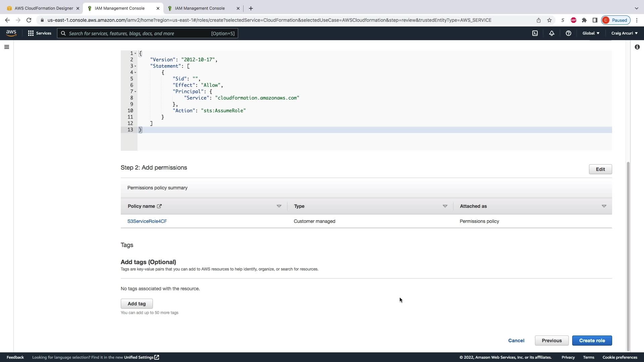Open the Global region dropdown

coord(591,33)
